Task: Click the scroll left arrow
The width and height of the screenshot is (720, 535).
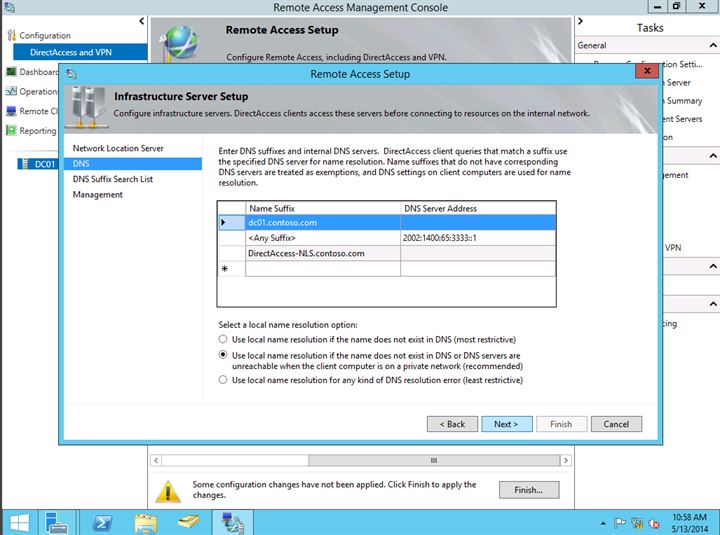Action: click(156, 460)
